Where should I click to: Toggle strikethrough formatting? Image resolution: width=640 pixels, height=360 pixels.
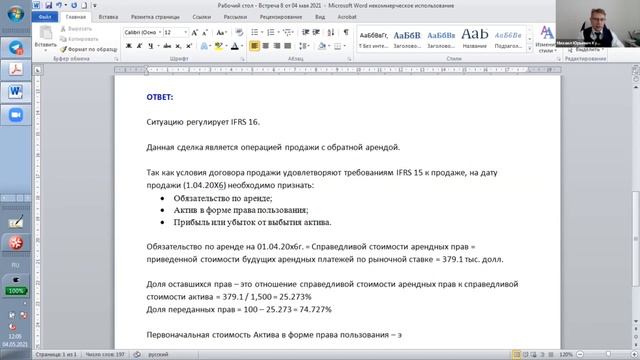167,46
